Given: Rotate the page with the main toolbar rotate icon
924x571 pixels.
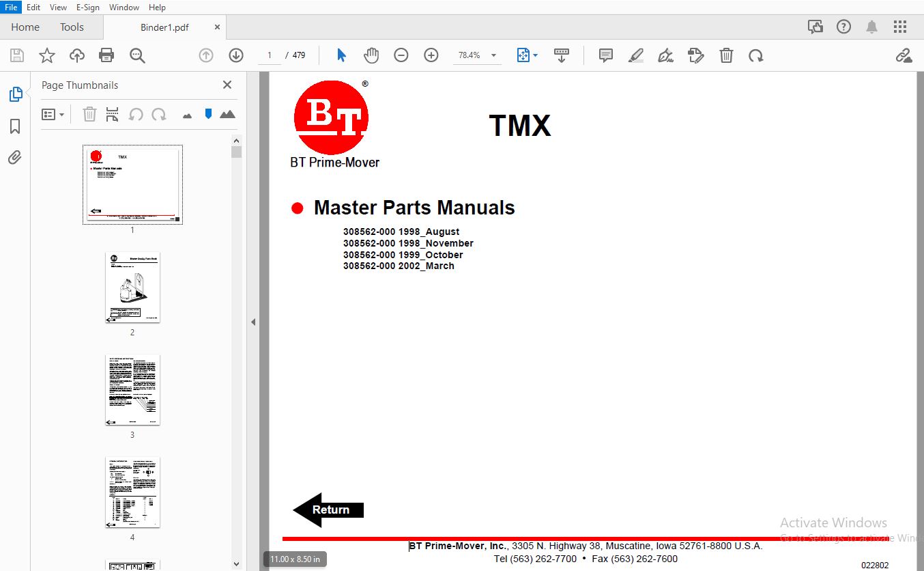Looking at the screenshot, I should 756,55.
